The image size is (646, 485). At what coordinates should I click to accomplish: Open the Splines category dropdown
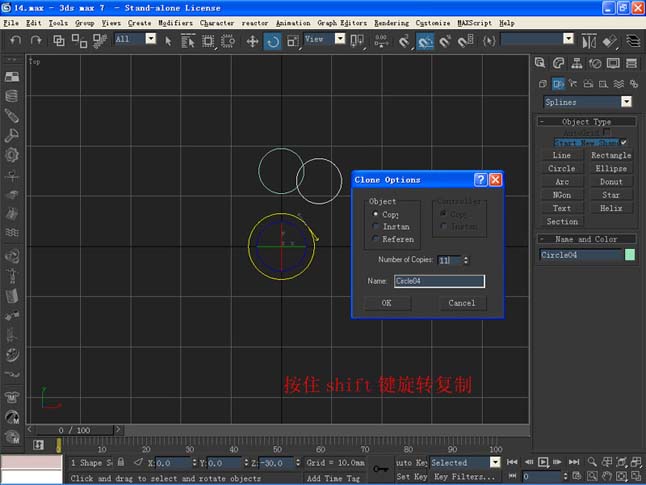pyautogui.click(x=626, y=102)
